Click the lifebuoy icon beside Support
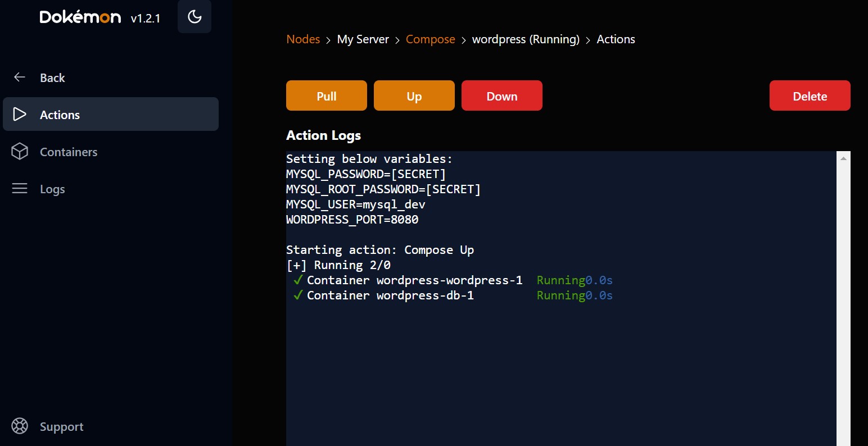868x446 pixels. point(20,426)
